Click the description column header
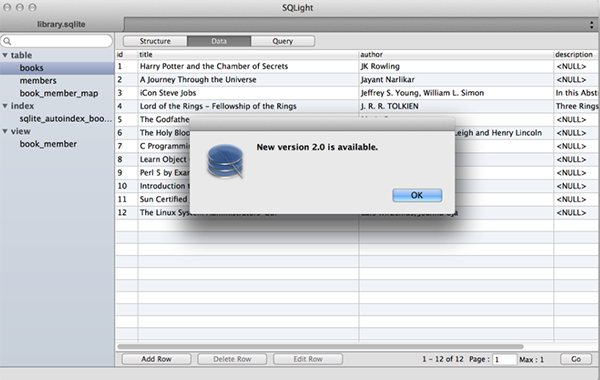This screenshot has height=380, width=600. [x=576, y=54]
